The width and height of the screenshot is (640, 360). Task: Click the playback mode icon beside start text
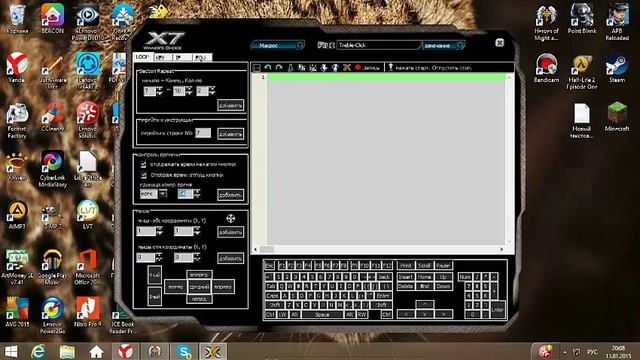(390, 67)
